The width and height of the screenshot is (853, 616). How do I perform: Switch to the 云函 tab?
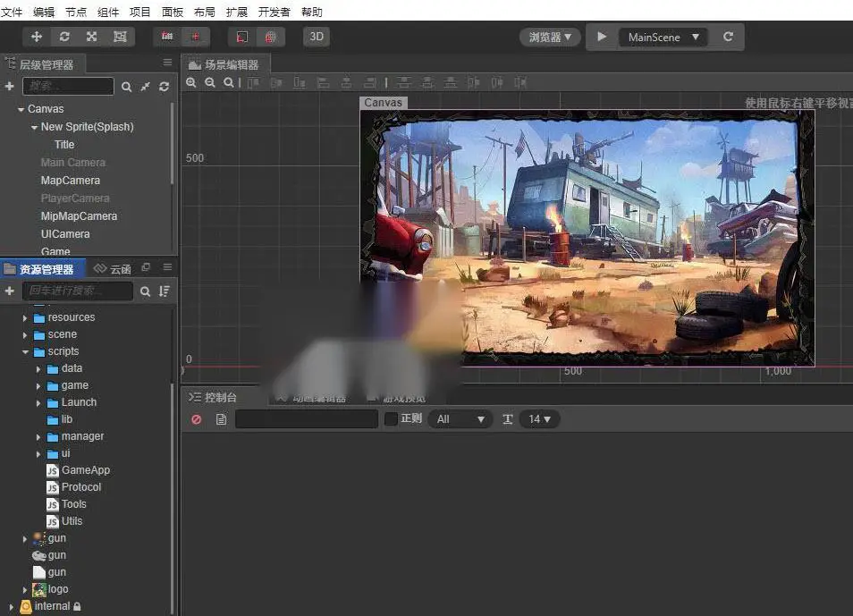click(x=113, y=269)
